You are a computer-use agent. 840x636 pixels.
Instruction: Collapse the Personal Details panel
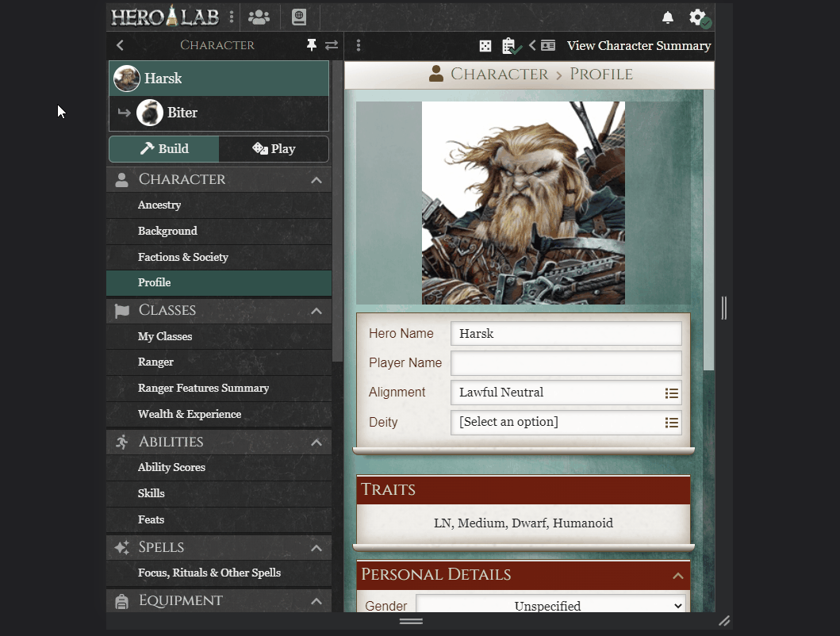(677, 576)
